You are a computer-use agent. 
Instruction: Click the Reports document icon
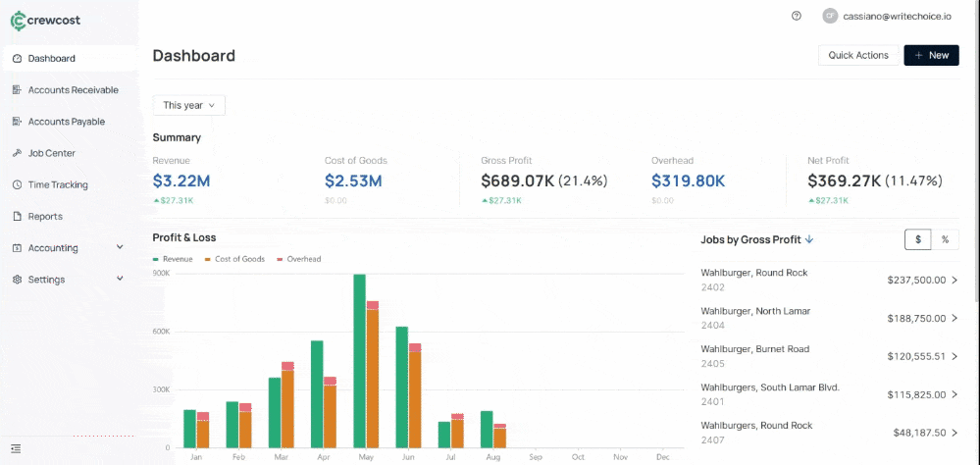[18, 216]
